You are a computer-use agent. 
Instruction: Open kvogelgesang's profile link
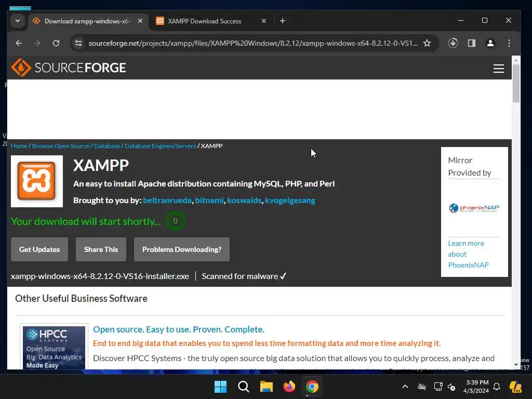tap(290, 201)
